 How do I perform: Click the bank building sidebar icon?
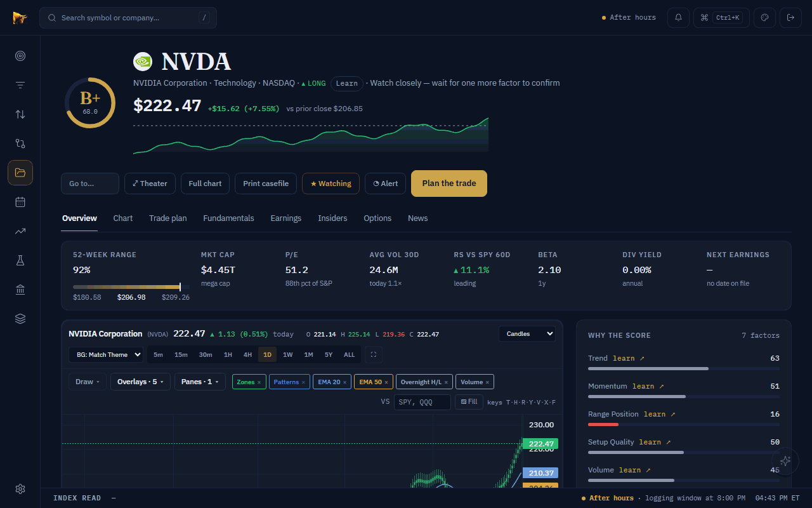[x=20, y=290]
